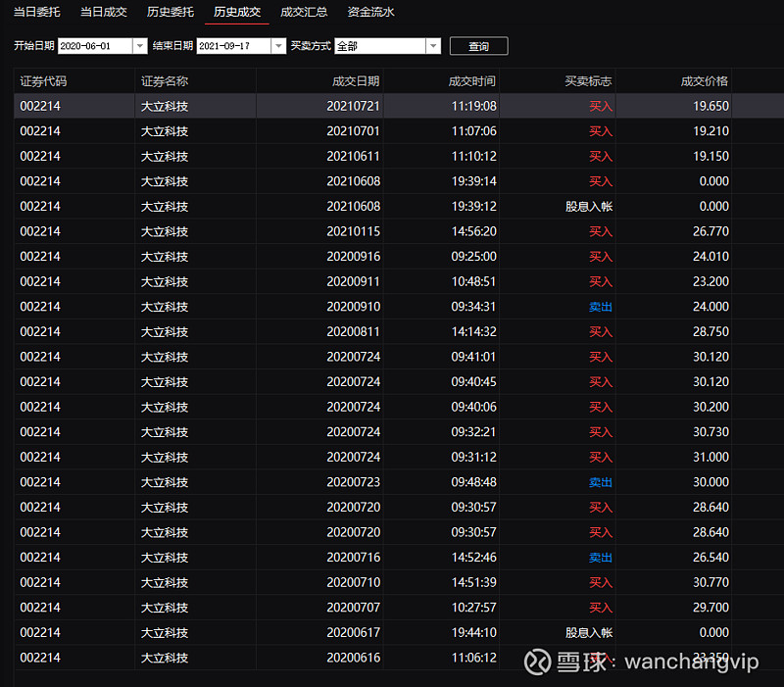Image resolution: width=784 pixels, height=687 pixels.
Task: Switch to the 当日委托 tab
Action: point(36,12)
